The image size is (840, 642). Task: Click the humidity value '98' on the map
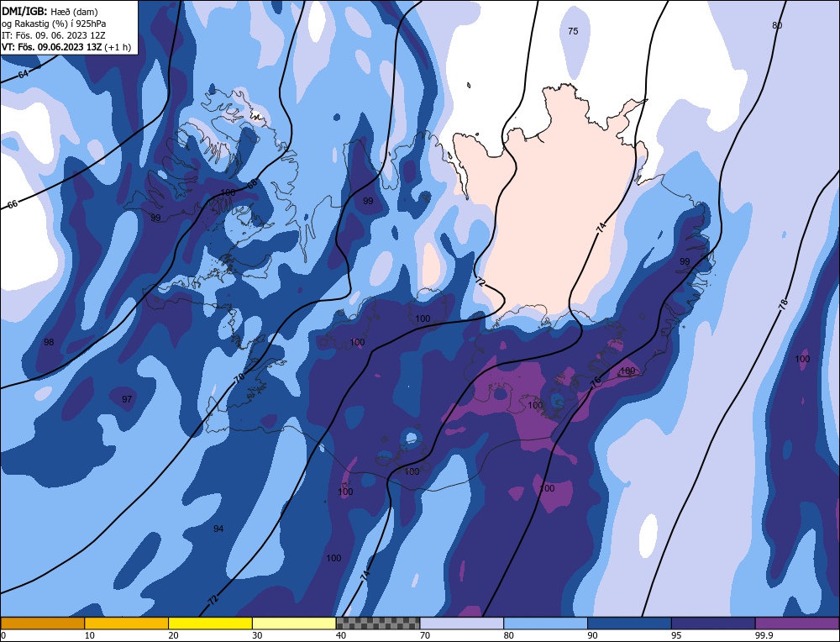coord(49,342)
